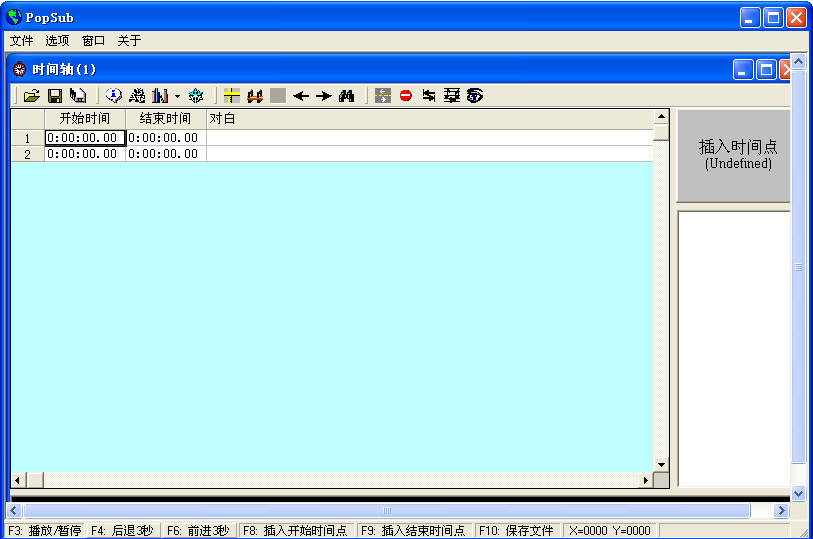The width and height of the screenshot is (813, 539).
Task: Select the row 1 header
Action: (x=27, y=138)
